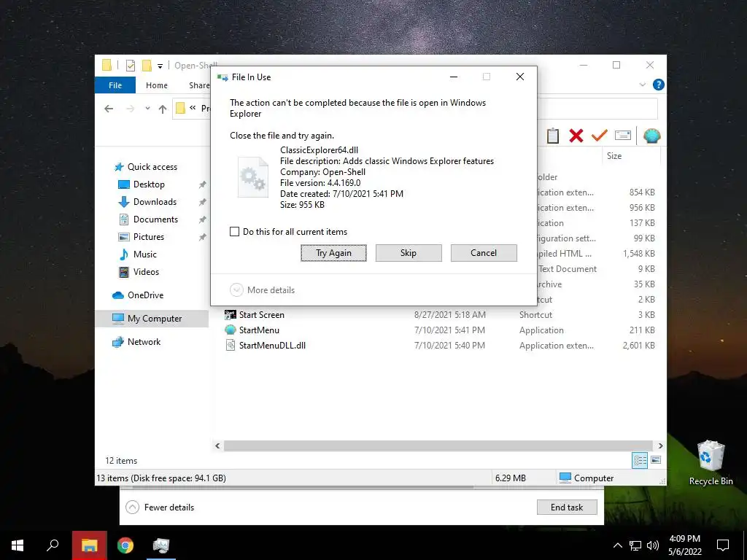The height and width of the screenshot is (560, 747).
Task: Open Documents in the navigation pane
Action: tap(155, 219)
